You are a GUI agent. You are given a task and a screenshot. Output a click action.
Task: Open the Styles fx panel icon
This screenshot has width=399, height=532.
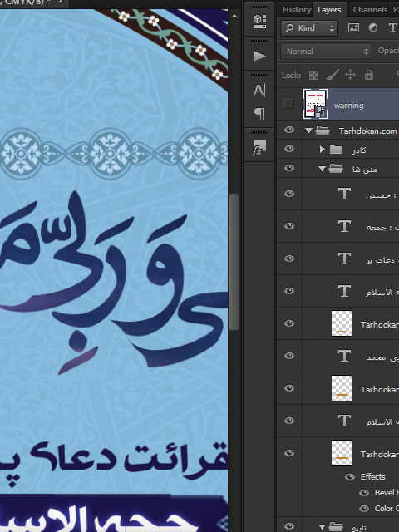(x=259, y=148)
